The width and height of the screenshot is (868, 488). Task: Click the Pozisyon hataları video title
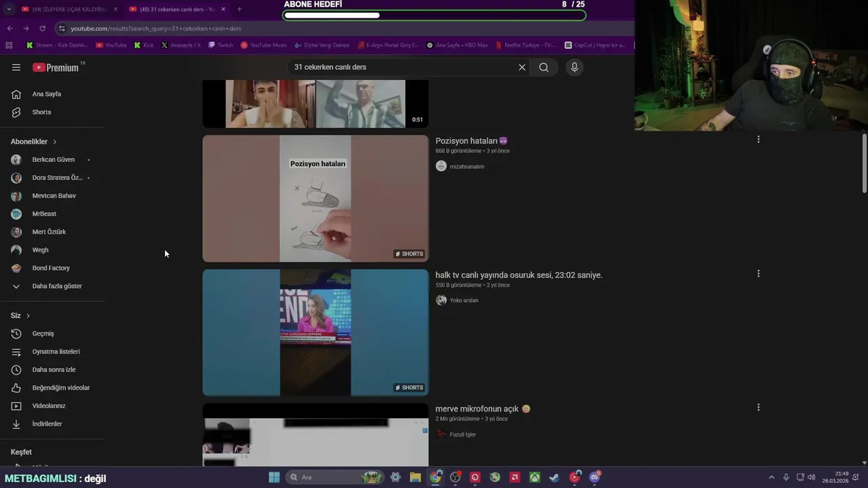[x=471, y=141]
